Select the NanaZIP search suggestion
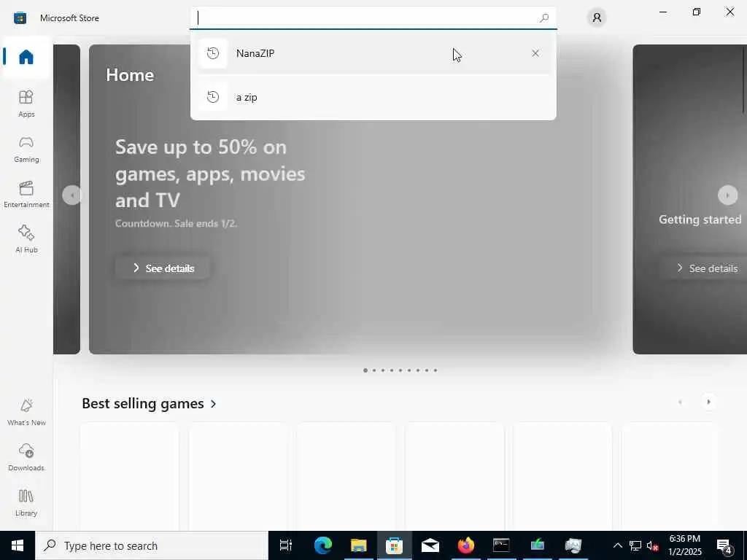The width and height of the screenshot is (747, 560). click(x=373, y=53)
